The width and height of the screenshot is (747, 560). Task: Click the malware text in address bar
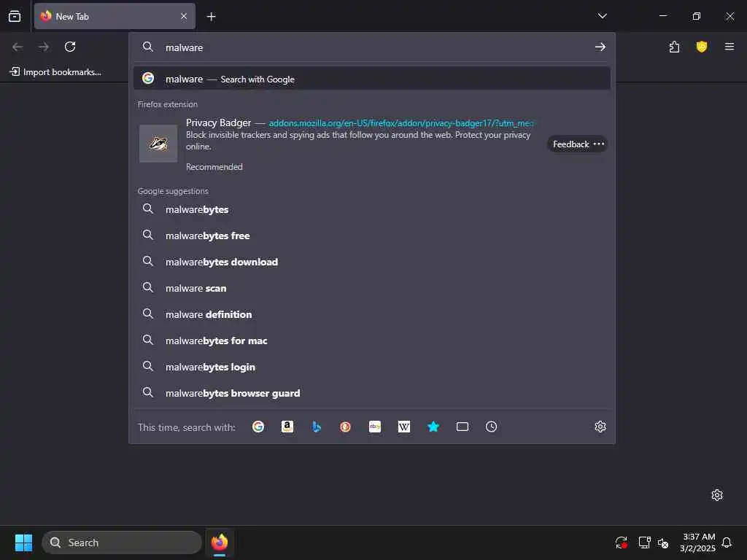(x=184, y=47)
